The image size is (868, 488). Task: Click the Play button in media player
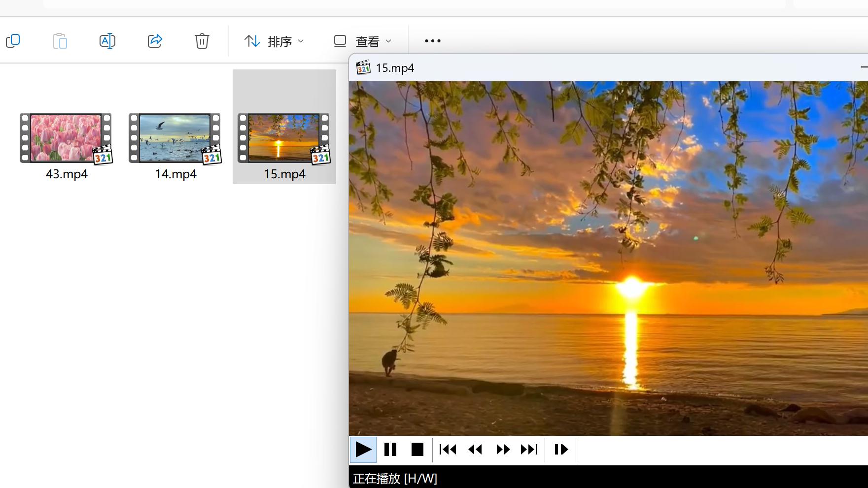[363, 449]
